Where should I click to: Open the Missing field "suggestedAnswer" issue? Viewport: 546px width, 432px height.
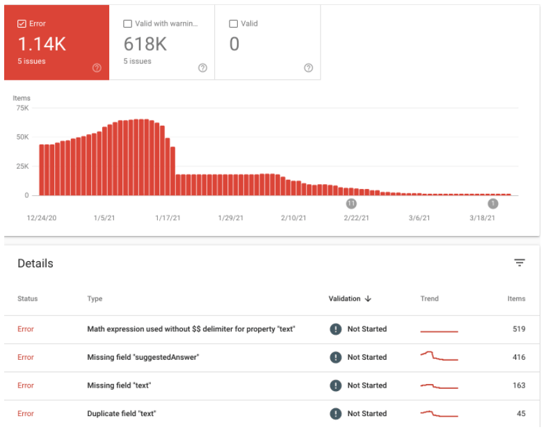pyautogui.click(x=272, y=358)
